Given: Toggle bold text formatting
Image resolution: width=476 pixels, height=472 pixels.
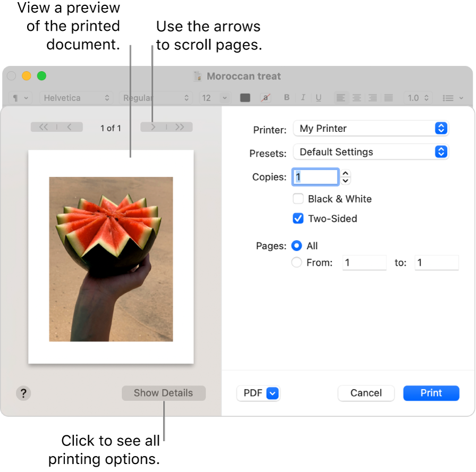Looking at the screenshot, I should click(x=287, y=98).
